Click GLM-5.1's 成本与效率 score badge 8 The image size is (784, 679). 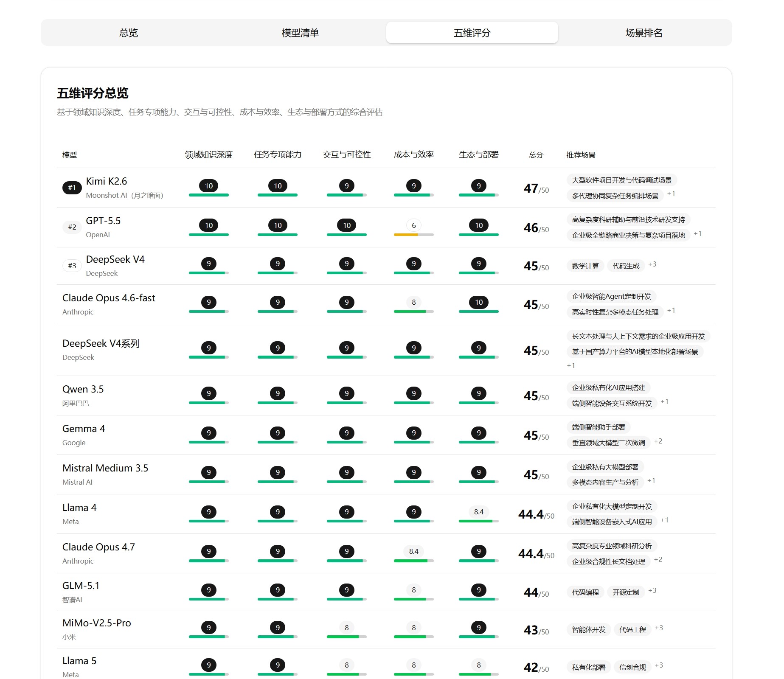[414, 590]
